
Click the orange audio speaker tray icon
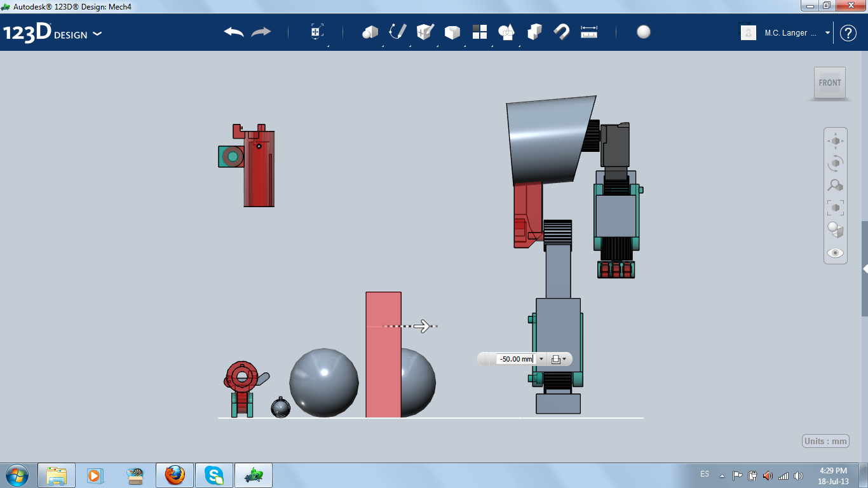[x=768, y=475]
